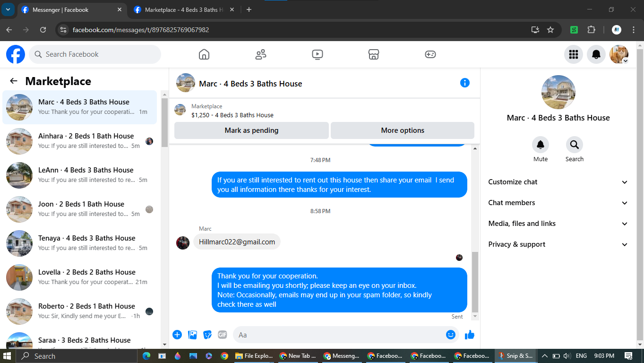Send a thumbs-up like
Image resolution: width=644 pixels, height=363 pixels.
pos(469,335)
